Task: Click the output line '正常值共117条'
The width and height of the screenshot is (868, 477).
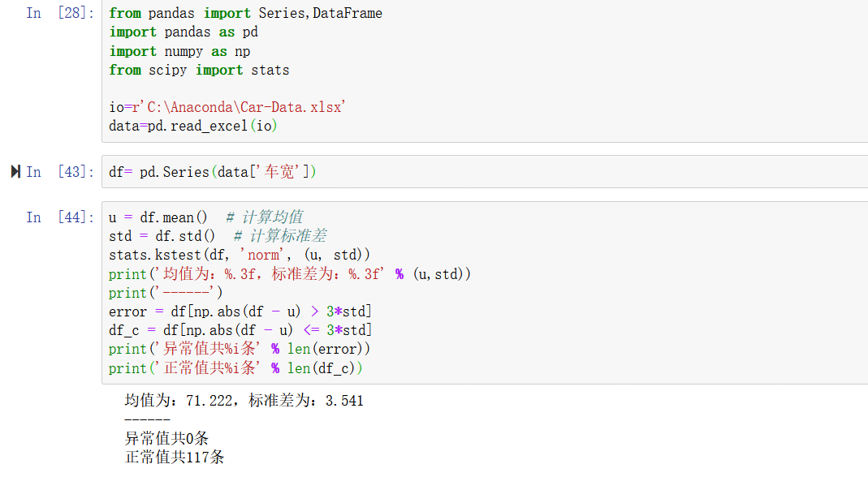Action: coord(175,457)
